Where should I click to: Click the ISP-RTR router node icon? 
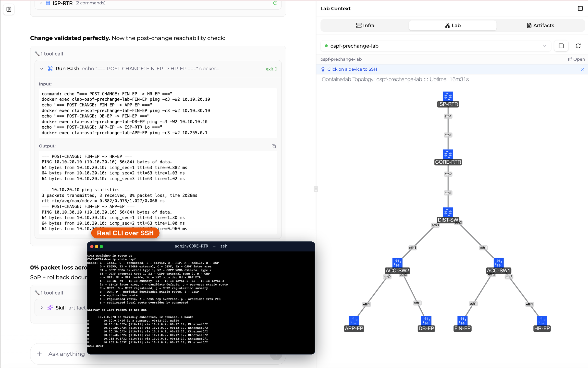[x=448, y=96]
